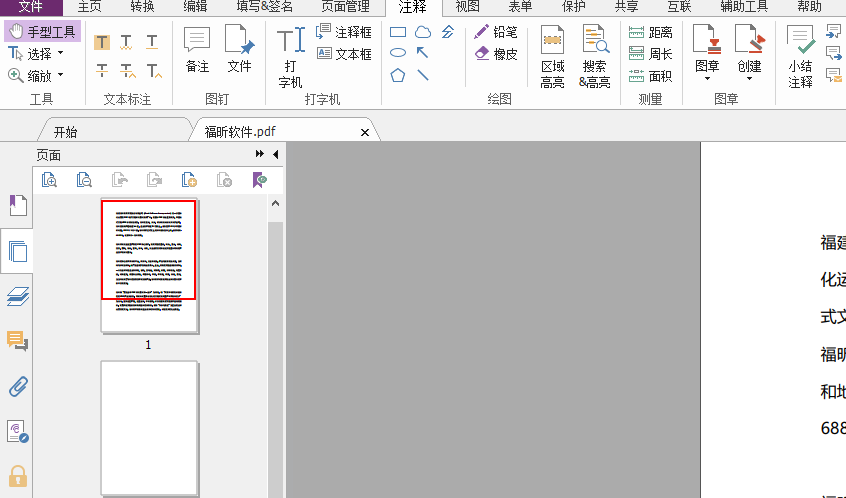Measure Distance (距离)
The height and width of the screenshot is (498, 846).
click(651, 32)
